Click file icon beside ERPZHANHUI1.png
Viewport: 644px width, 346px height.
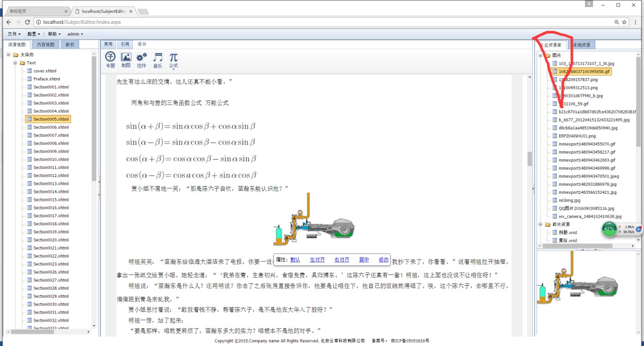[554, 136]
